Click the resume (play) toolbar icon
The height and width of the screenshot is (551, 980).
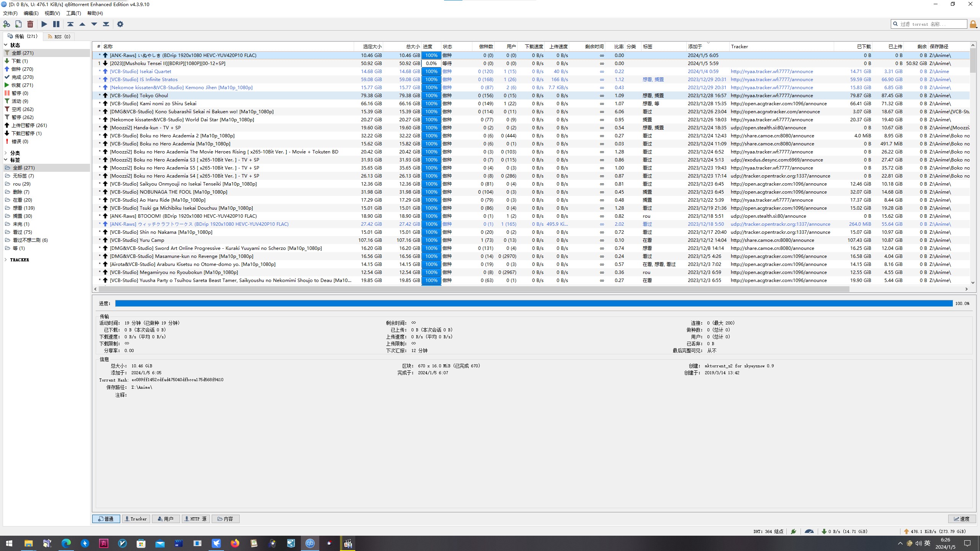point(44,24)
